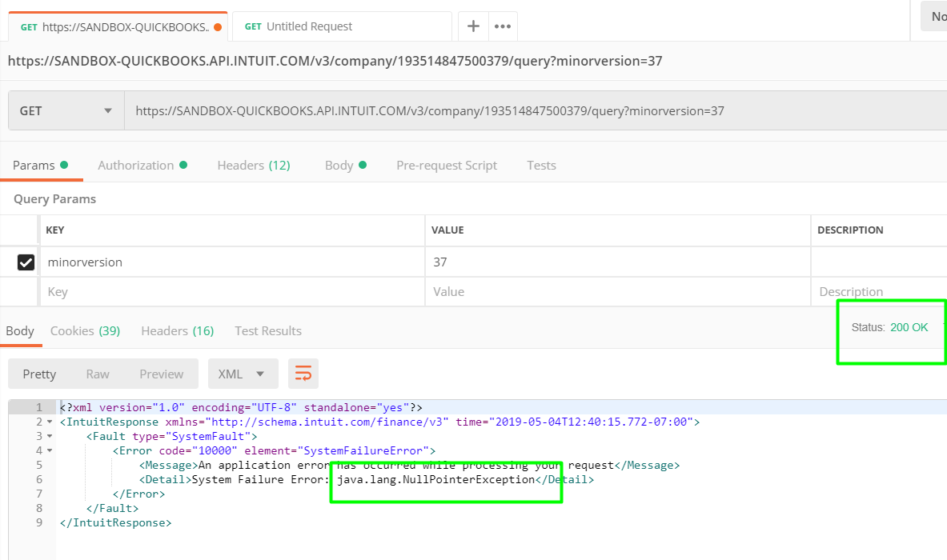
Task: Open the request Headers (12) tab
Action: [254, 166]
